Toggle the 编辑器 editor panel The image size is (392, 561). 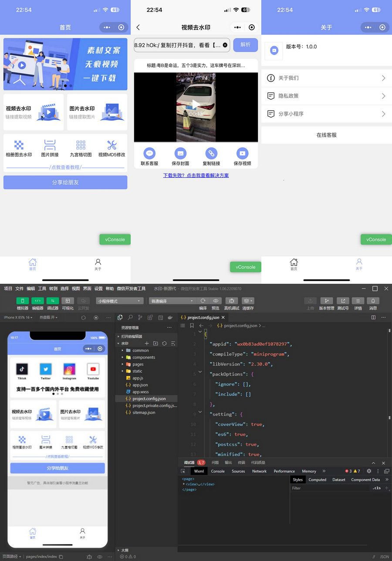pyautogui.click(x=38, y=301)
